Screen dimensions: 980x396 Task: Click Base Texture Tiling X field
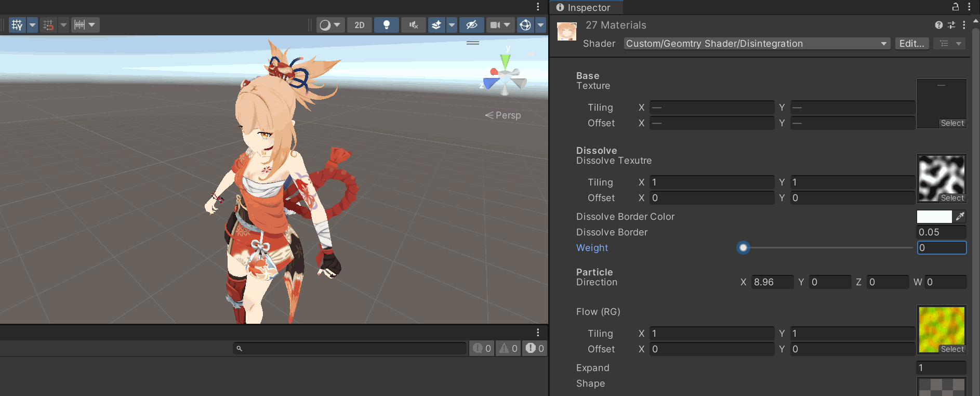pos(712,108)
